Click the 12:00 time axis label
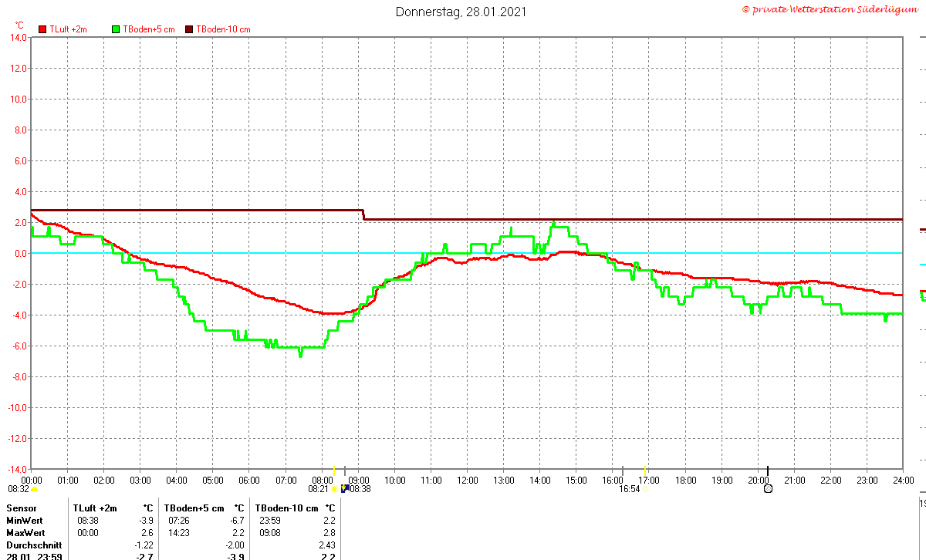Image resolution: width=926 pixels, height=560 pixels. pyautogui.click(x=468, y=480)
